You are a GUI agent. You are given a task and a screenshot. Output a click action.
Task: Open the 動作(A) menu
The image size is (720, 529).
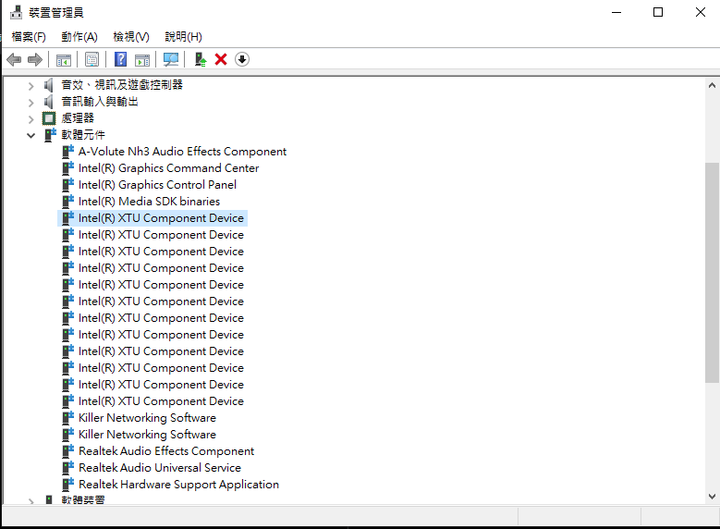pos(79,37)
